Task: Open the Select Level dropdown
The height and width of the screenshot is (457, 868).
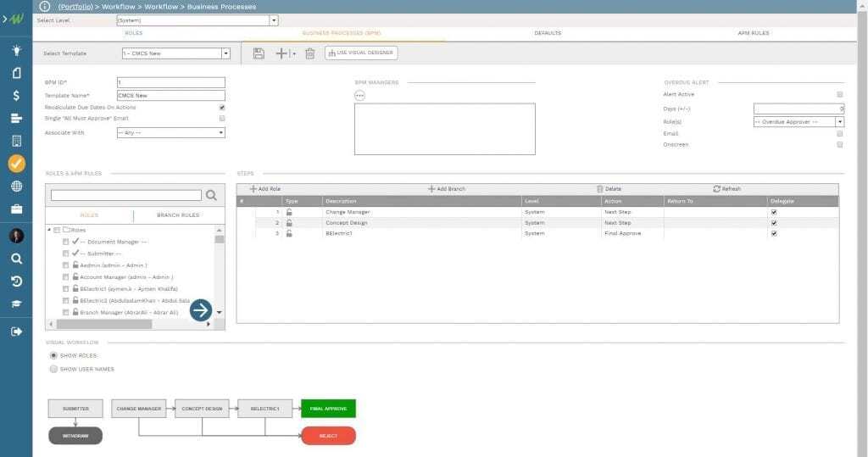Action: [x=274, y=20]
